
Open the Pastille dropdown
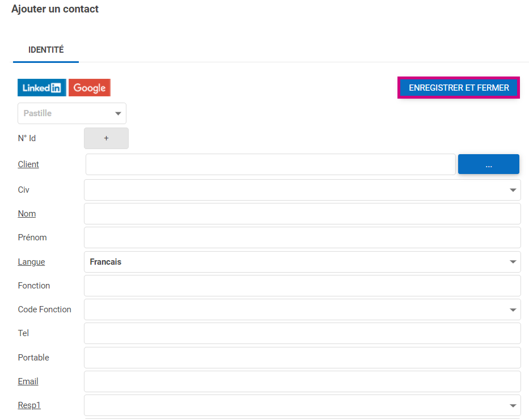click(72, 113)
